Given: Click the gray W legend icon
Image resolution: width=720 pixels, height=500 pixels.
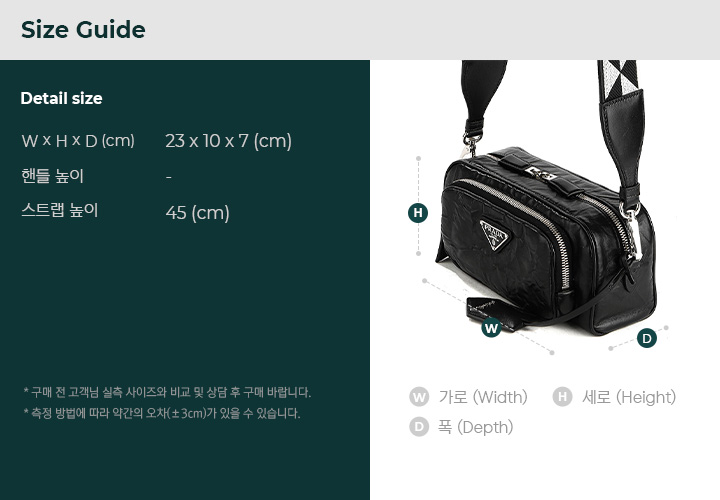Looking at the screenshot, I should coord(419,397).
